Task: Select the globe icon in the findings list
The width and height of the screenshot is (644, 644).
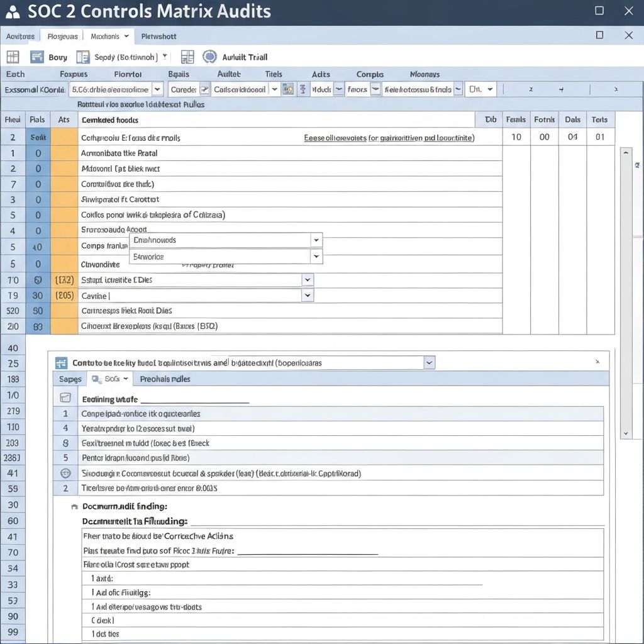Action: point(65,474)
